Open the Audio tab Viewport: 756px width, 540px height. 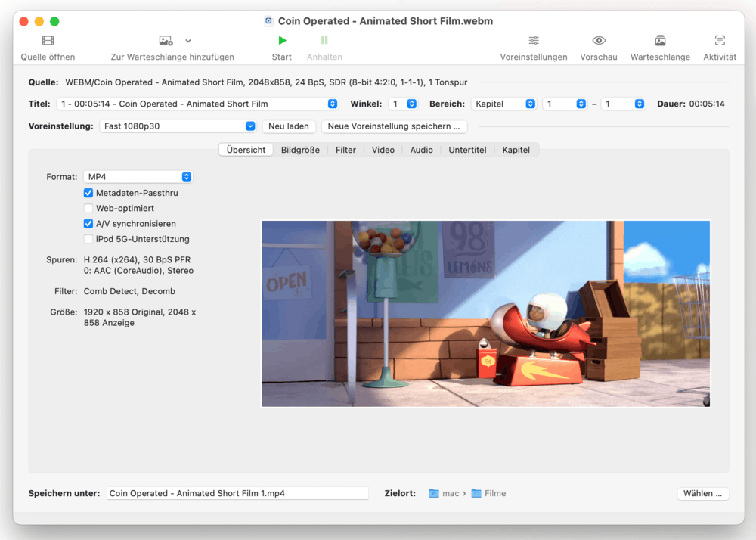click(x=421, y=149)
